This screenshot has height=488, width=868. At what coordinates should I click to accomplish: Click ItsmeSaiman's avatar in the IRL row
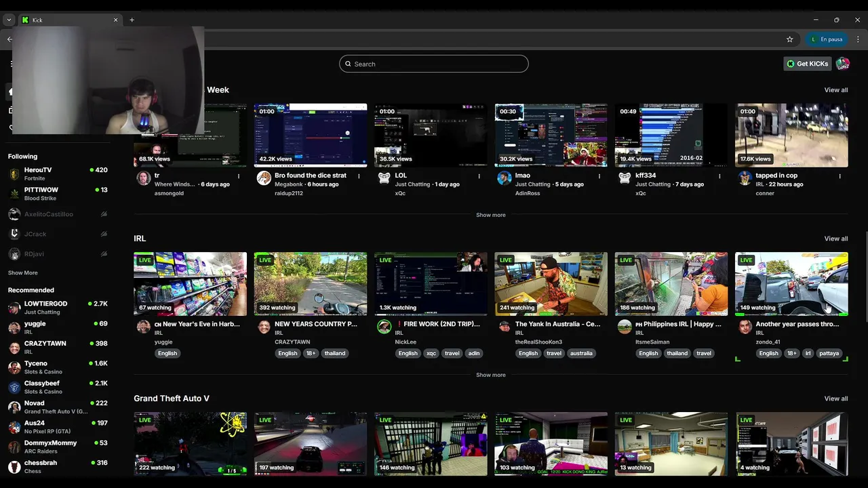(x=625, y=327)
